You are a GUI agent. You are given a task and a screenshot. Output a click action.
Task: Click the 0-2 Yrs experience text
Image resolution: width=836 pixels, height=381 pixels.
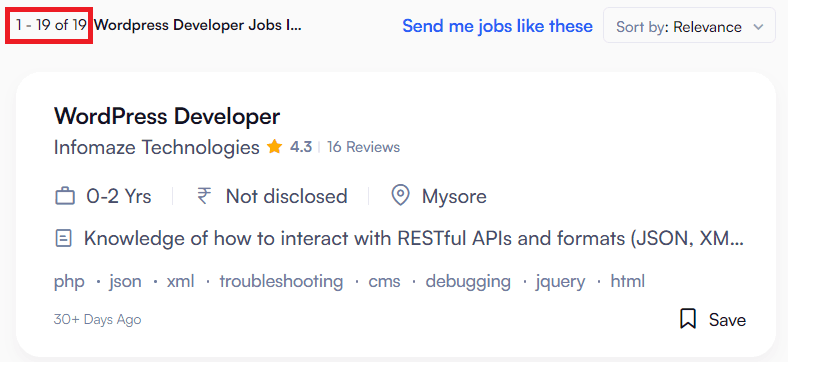(119, 196)
